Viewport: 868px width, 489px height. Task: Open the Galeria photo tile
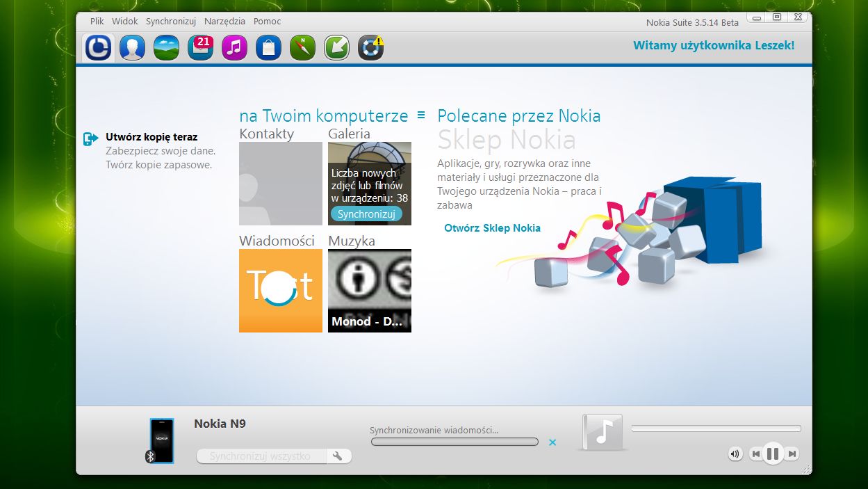click(x=370, y=184)
